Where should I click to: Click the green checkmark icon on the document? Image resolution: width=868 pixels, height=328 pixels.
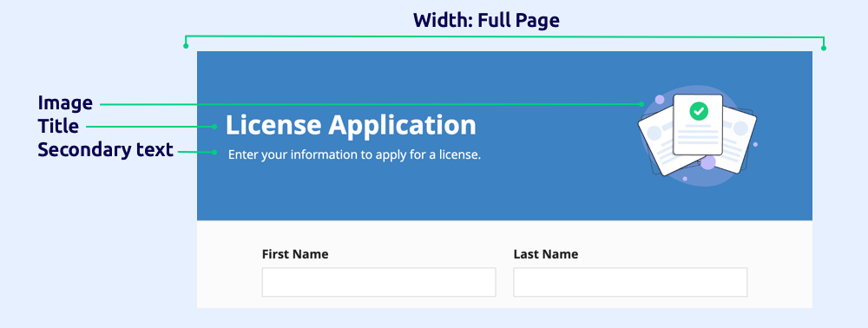pos(699,111)
